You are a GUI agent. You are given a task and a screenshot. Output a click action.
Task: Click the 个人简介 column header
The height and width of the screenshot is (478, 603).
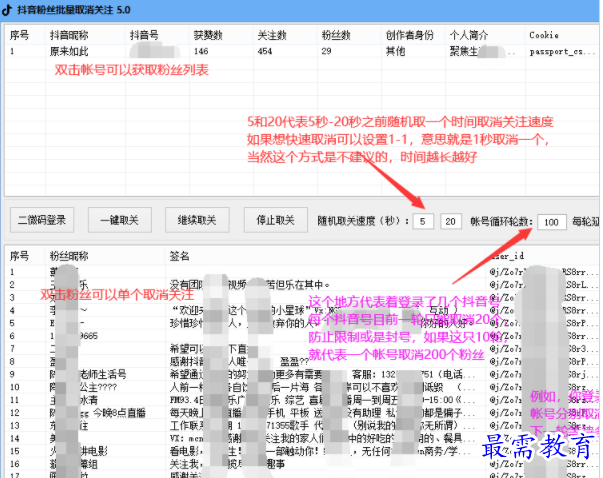469,35
